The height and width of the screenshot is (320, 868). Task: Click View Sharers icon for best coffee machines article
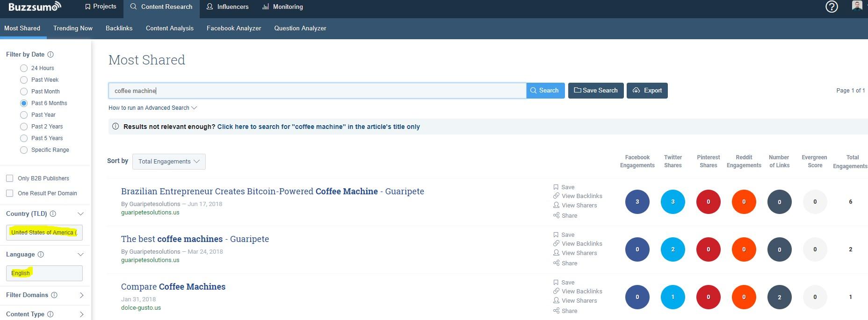pos(556,253)
